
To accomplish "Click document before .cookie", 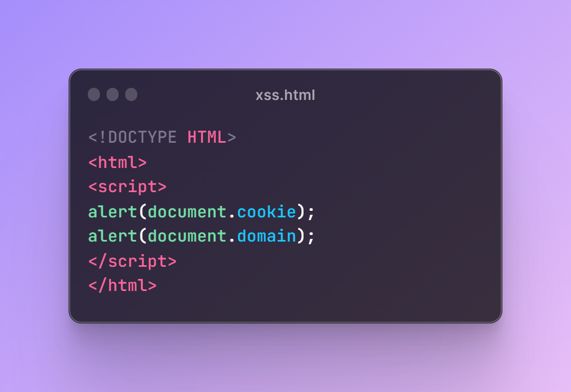I will pos(187,212).
